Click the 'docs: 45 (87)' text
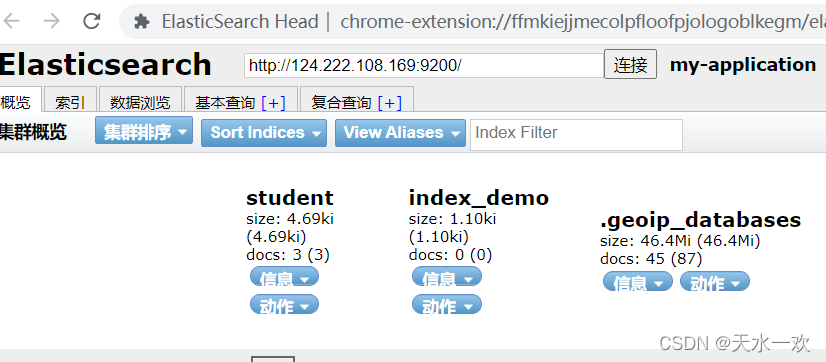This screenshot has width=826, height=362. (x=651, y=259)
